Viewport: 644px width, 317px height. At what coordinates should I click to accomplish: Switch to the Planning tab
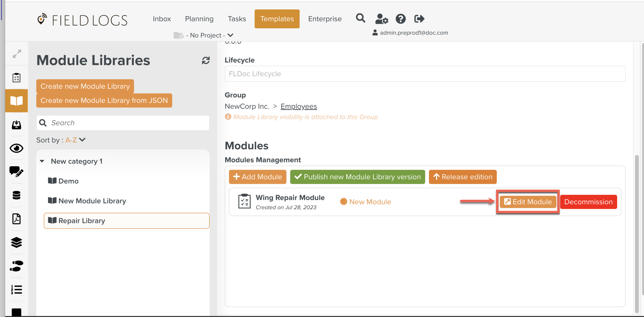pyautogui.click(x=199, y=19)
